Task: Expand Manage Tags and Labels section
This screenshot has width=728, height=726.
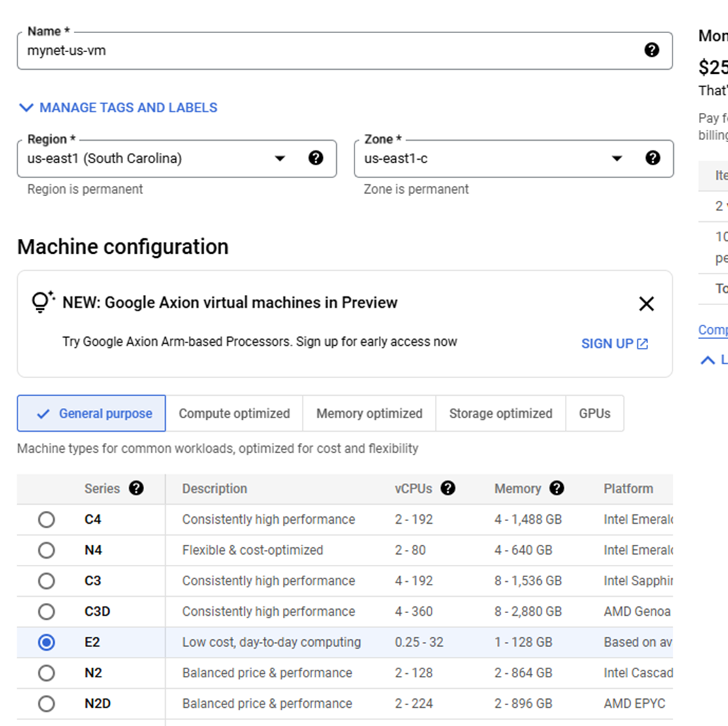Action: coord(118,108)
